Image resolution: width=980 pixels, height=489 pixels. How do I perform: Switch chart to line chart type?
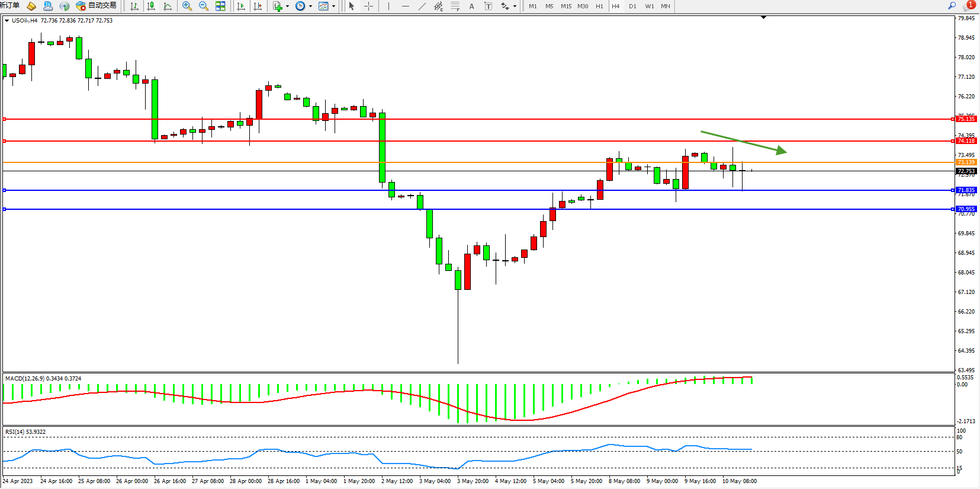(168, 6)
